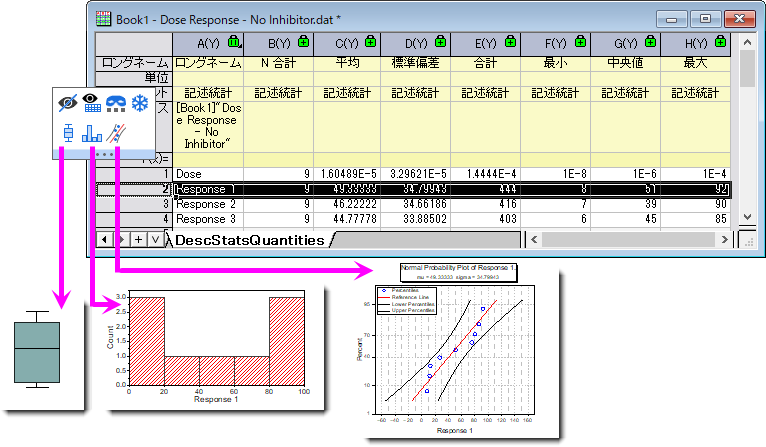Click the window resize grip corner
This screenshot has height=447, width=766.
(x=747, y=240)
